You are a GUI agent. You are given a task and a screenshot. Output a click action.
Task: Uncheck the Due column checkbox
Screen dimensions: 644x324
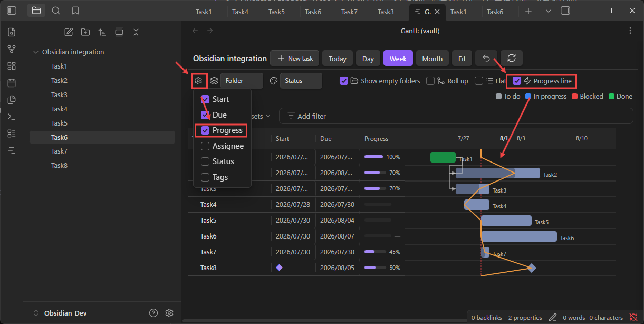pos(205,115)
